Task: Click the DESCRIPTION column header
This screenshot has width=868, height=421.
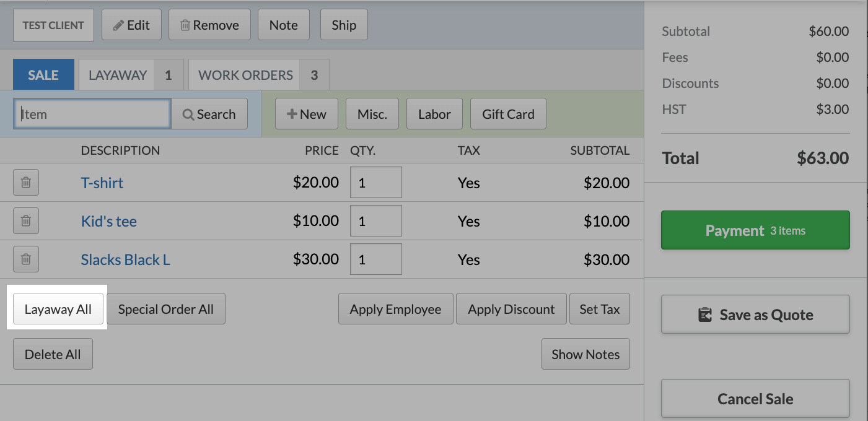Action: click(120, 150)
